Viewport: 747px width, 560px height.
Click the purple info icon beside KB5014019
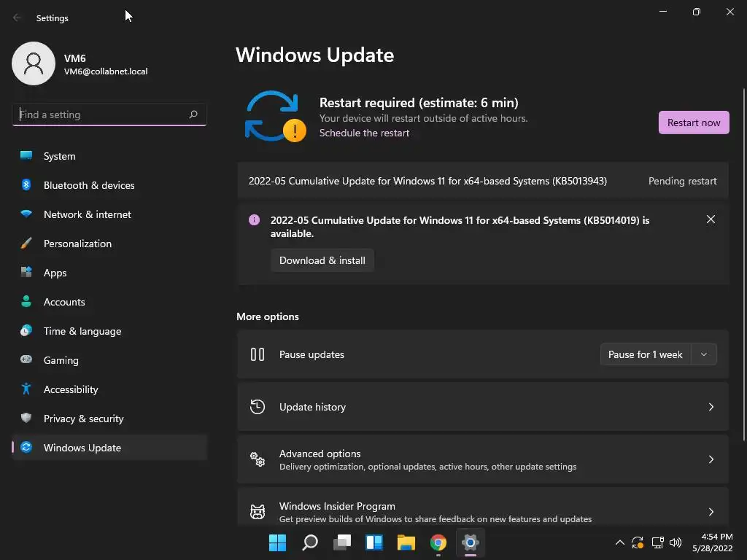click(x=254, y=220)
